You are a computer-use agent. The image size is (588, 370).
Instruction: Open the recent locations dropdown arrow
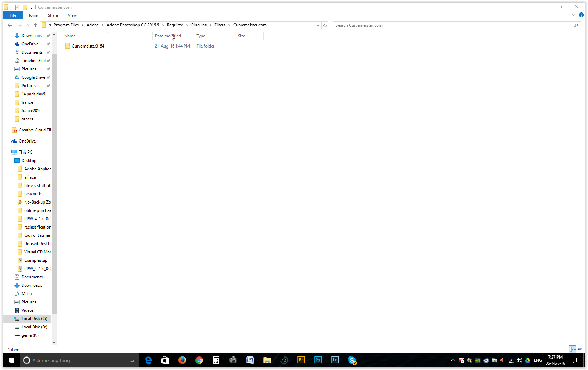[28, 25]
